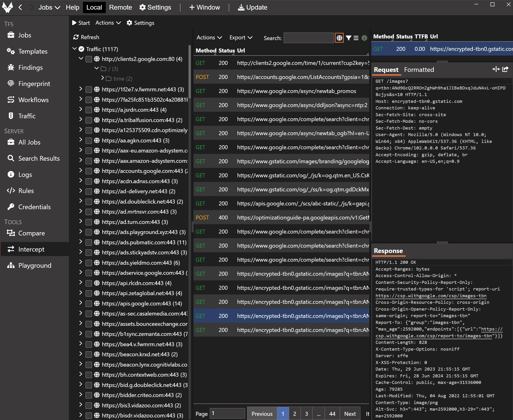Screen dimensions: 513x420
Task: Switch to the Remote tab
Action: (120, 7)
